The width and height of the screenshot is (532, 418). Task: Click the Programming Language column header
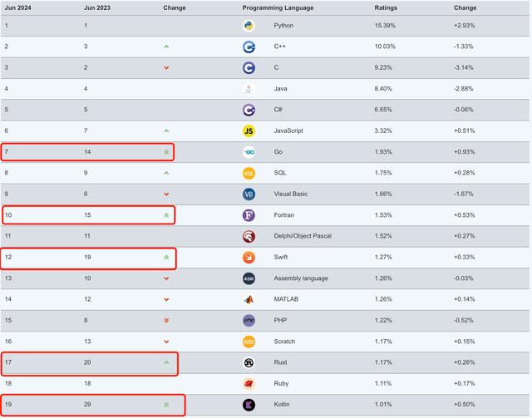[279, 7]
